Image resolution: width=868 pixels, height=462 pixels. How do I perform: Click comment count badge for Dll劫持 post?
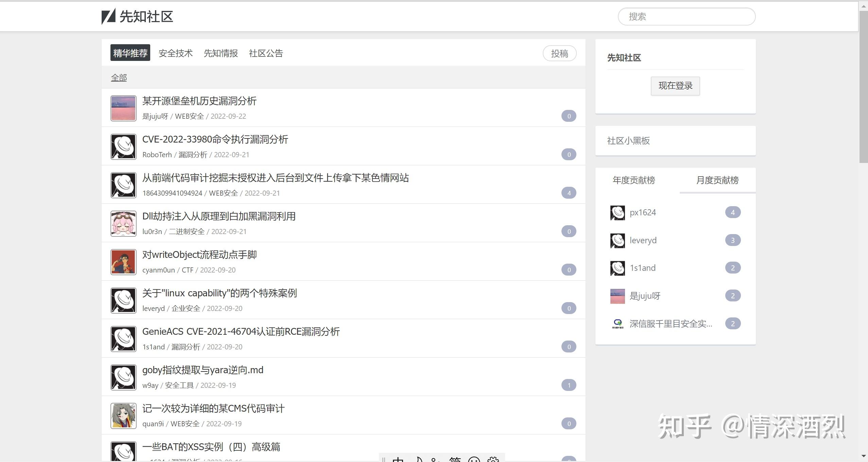coord(569,231)
